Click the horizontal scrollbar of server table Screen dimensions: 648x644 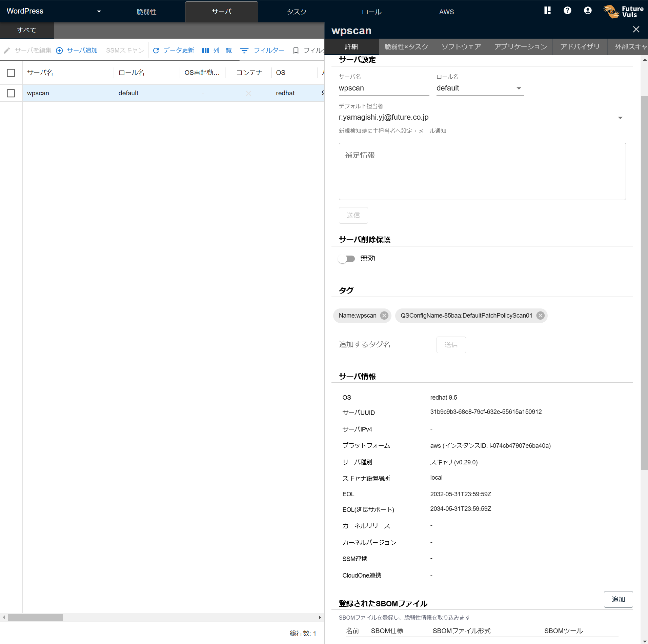[x=35, y=617]
